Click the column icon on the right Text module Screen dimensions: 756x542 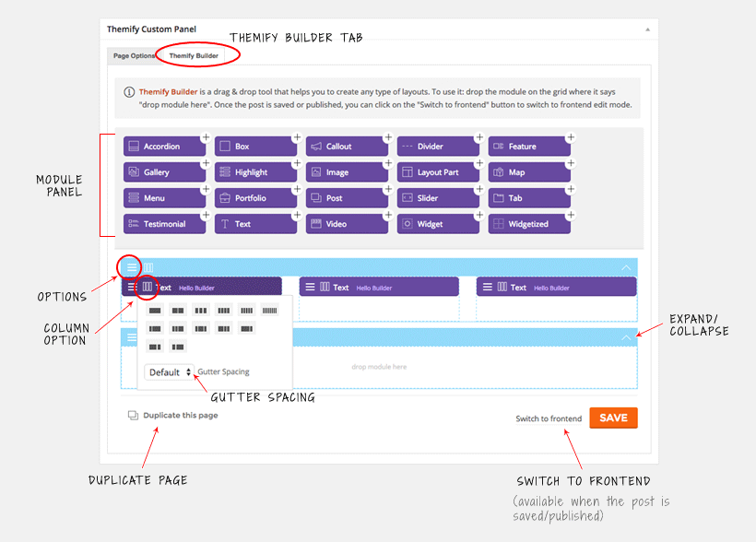[502, 287]
